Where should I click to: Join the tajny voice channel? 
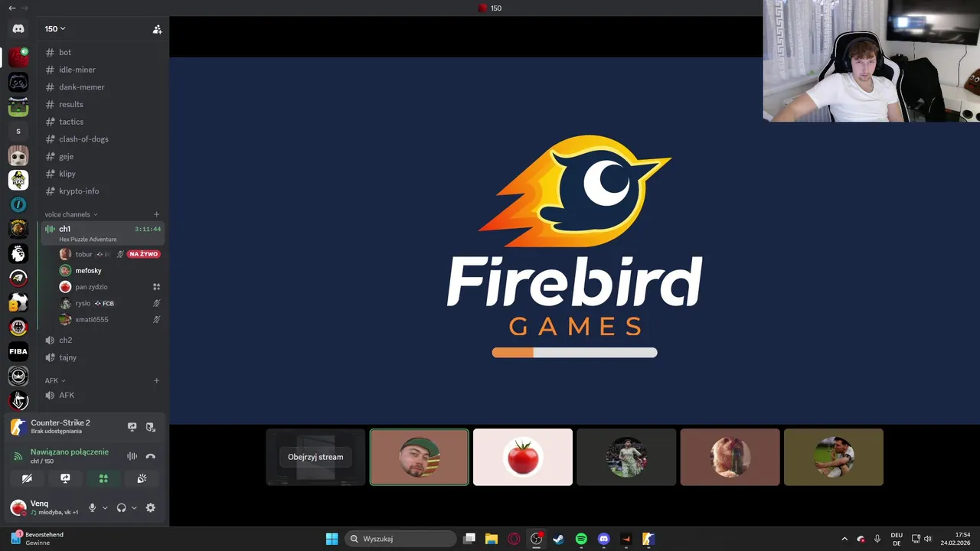coord(101,357)
